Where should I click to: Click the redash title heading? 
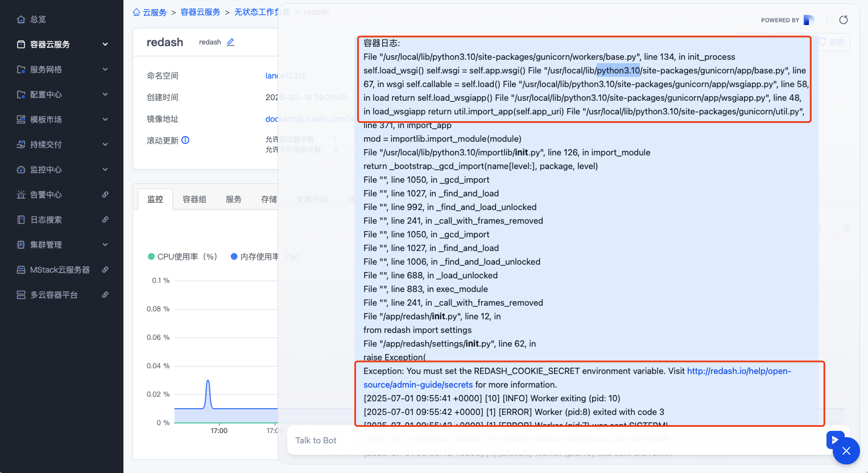[165, 42]
